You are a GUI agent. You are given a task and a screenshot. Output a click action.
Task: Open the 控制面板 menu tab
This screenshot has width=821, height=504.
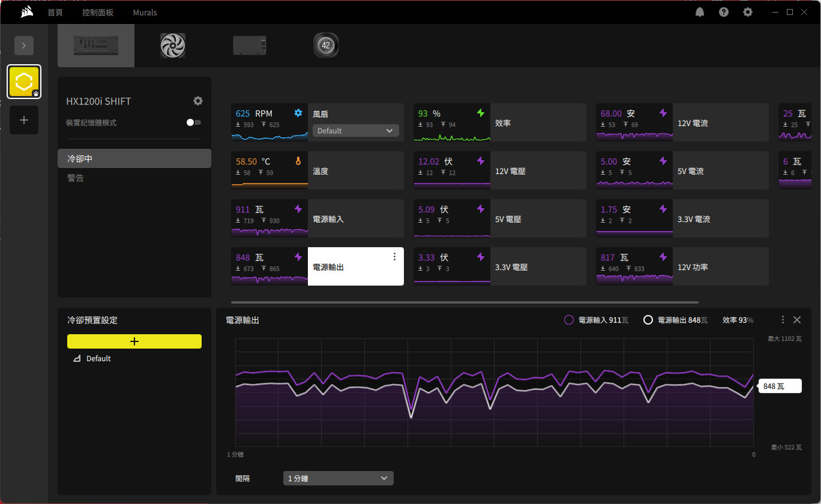(98, 13)
